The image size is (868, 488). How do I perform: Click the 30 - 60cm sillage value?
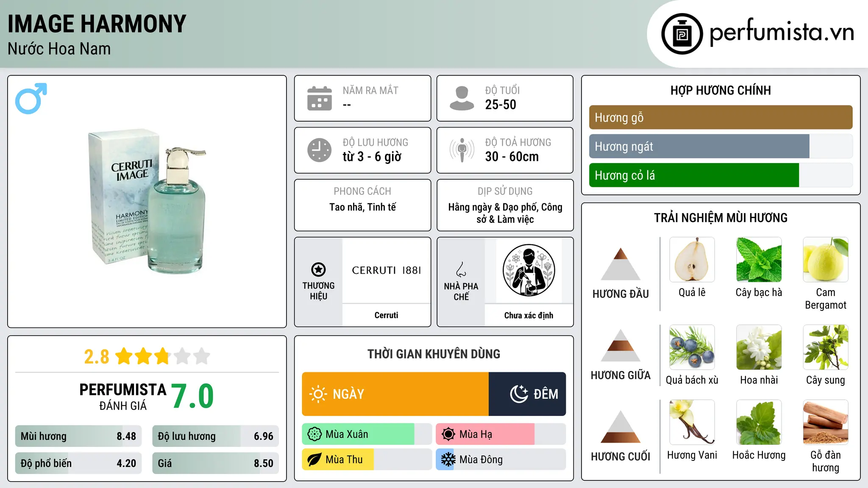[x=512, y=157]
